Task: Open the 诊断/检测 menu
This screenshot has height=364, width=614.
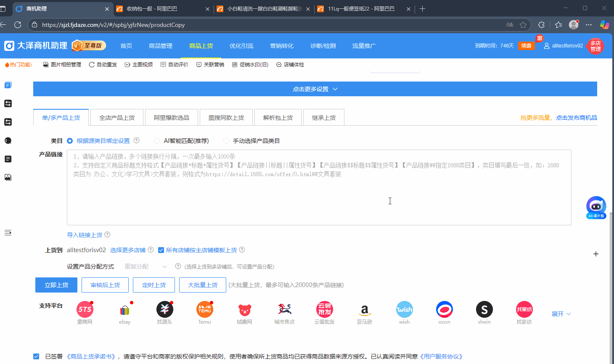Action: tap(323, 46)
